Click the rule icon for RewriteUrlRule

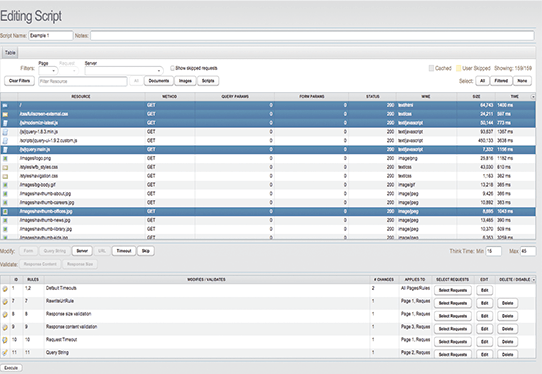point(5,302)
